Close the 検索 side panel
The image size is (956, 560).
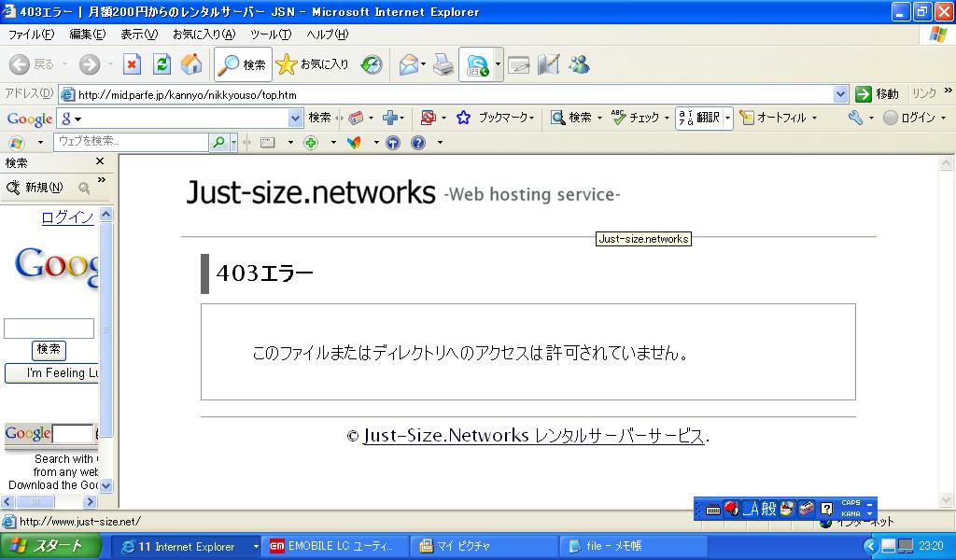tap(100, 161)
